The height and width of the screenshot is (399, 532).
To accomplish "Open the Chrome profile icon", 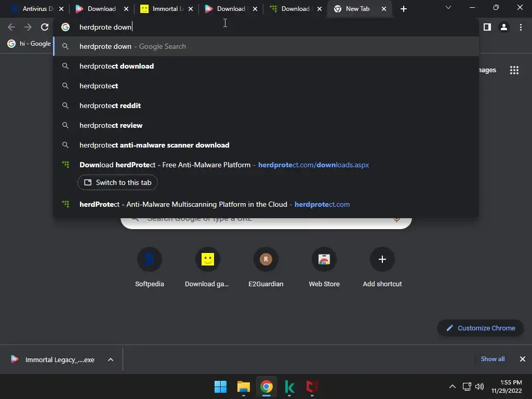I will point(504,27).
